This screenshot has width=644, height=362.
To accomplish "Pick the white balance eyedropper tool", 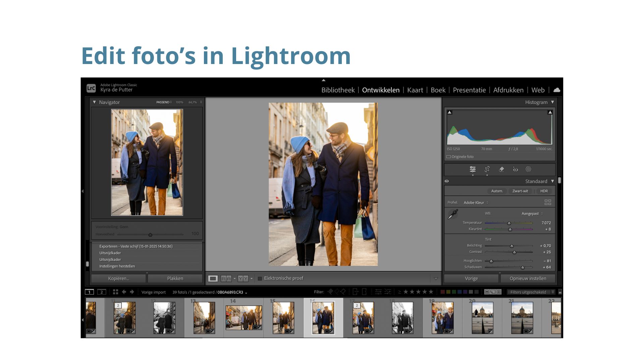I will (453, 214).
